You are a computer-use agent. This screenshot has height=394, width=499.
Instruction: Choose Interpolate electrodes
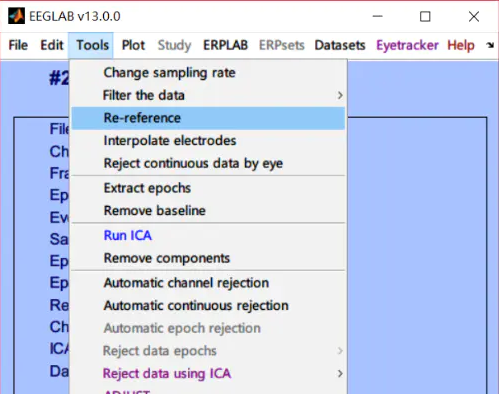[208, 141]
